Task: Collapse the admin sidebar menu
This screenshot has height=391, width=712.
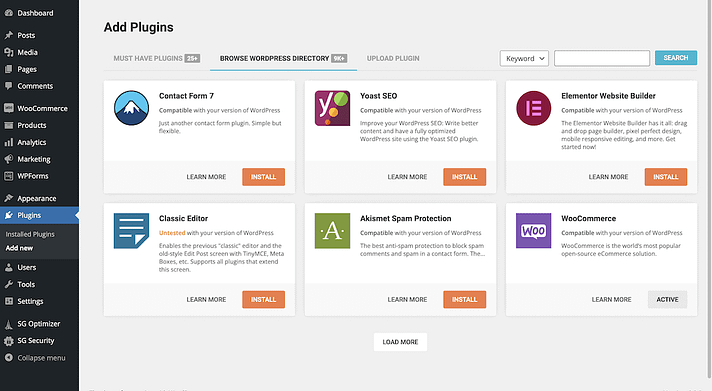Action: click(41, 358)
